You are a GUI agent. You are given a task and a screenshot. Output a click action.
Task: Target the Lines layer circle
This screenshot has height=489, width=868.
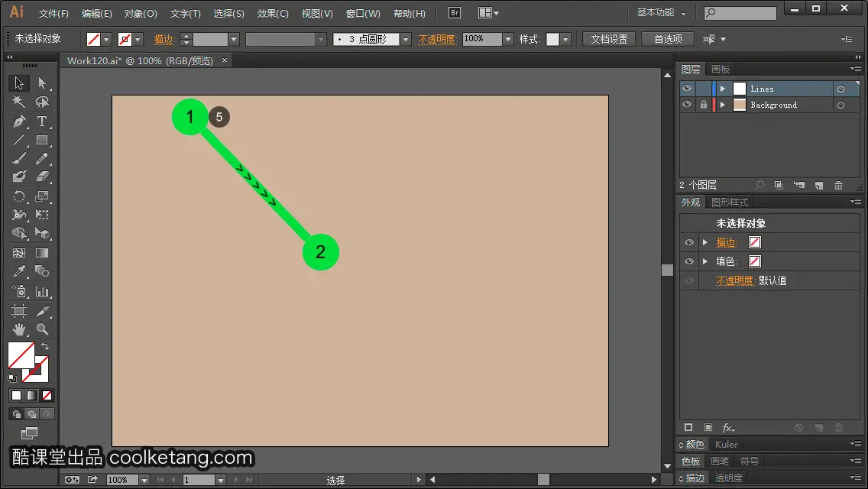[x=840, y=89]
